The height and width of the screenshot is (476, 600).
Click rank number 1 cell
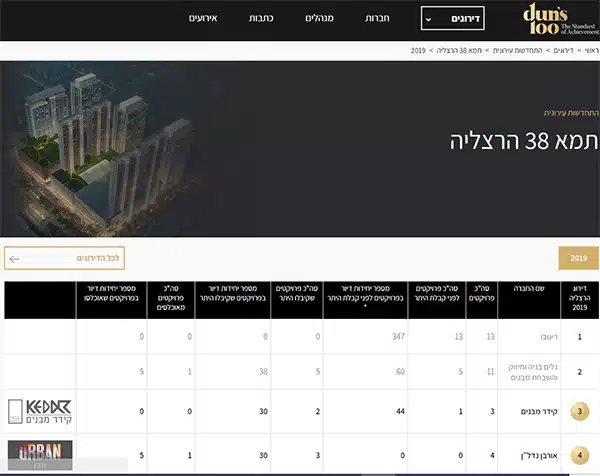[x=580, y=337]
